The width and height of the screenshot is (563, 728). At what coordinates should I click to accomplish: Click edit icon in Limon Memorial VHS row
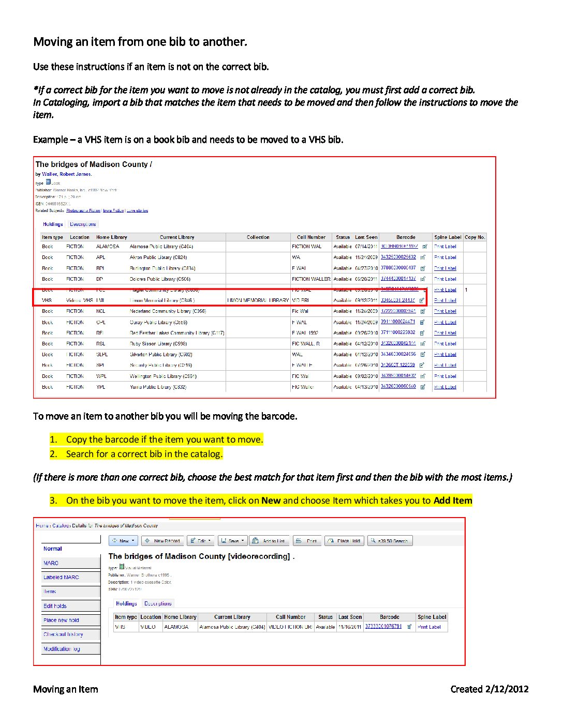pos(422,300)
